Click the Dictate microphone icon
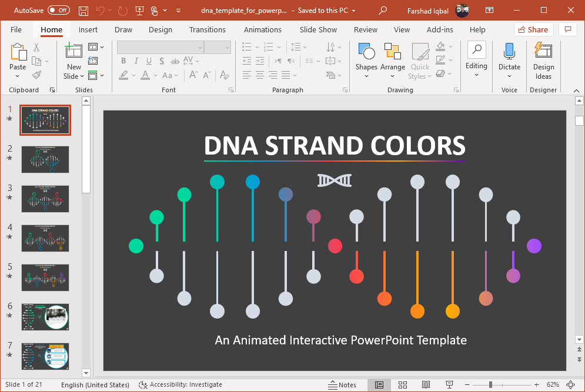 tap(509, 51)
